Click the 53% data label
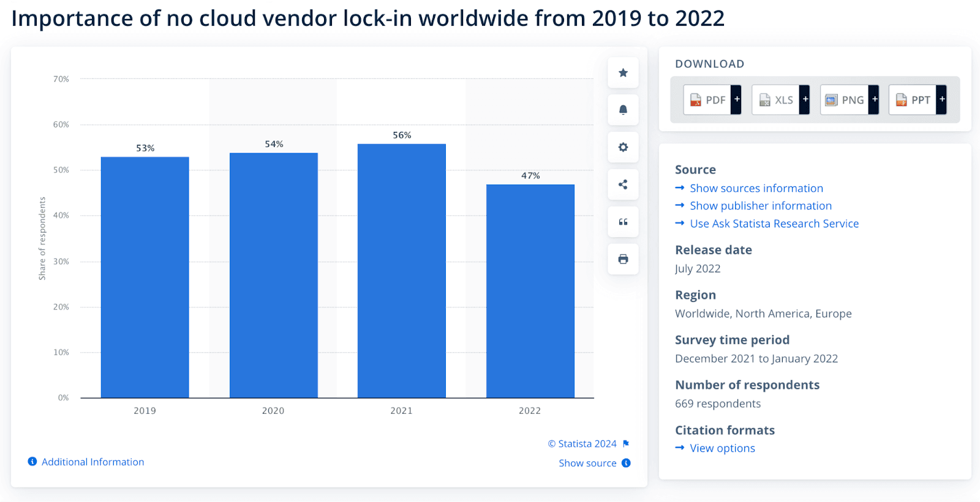The image size is (980, 502). click(145, 148)
